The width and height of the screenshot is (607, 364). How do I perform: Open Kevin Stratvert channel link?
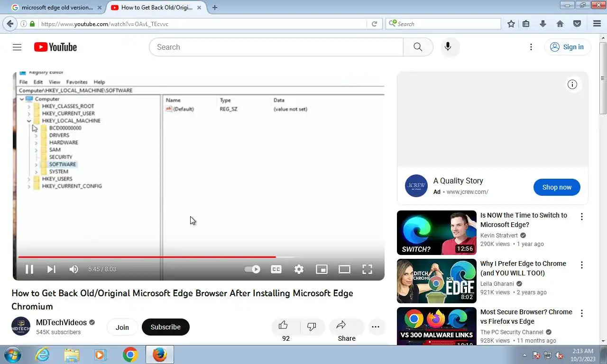click(x=499, y=236)
